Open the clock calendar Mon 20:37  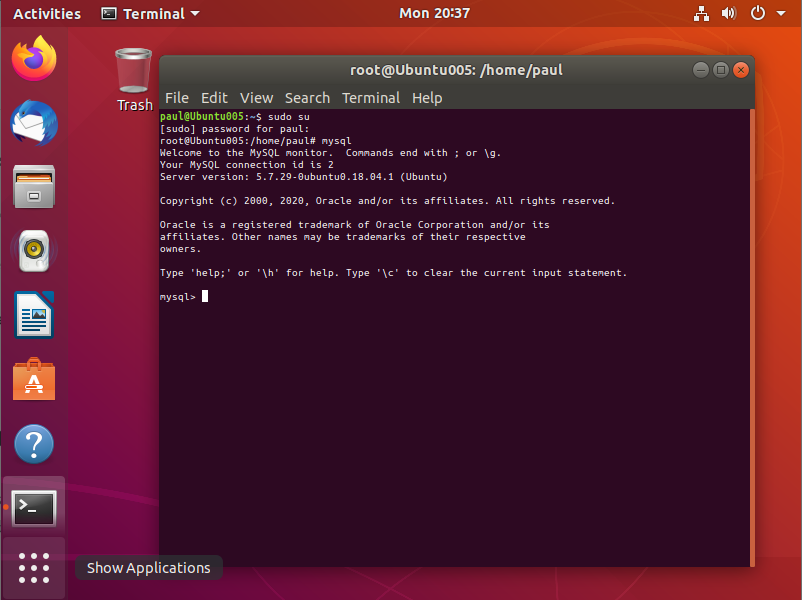pyautogui.click(x=434, y=13)
